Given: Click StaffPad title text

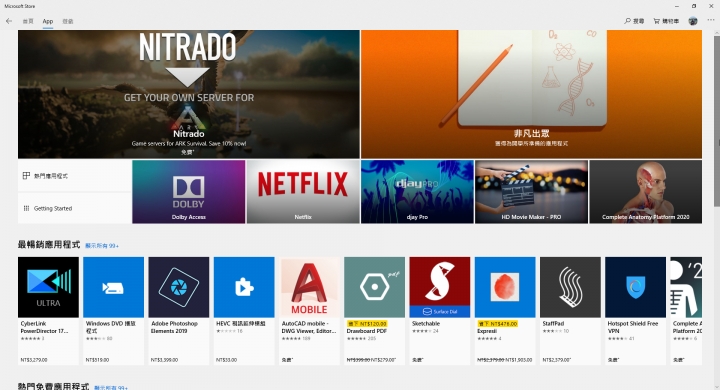Looking at the screenshot, I should 553,323.
